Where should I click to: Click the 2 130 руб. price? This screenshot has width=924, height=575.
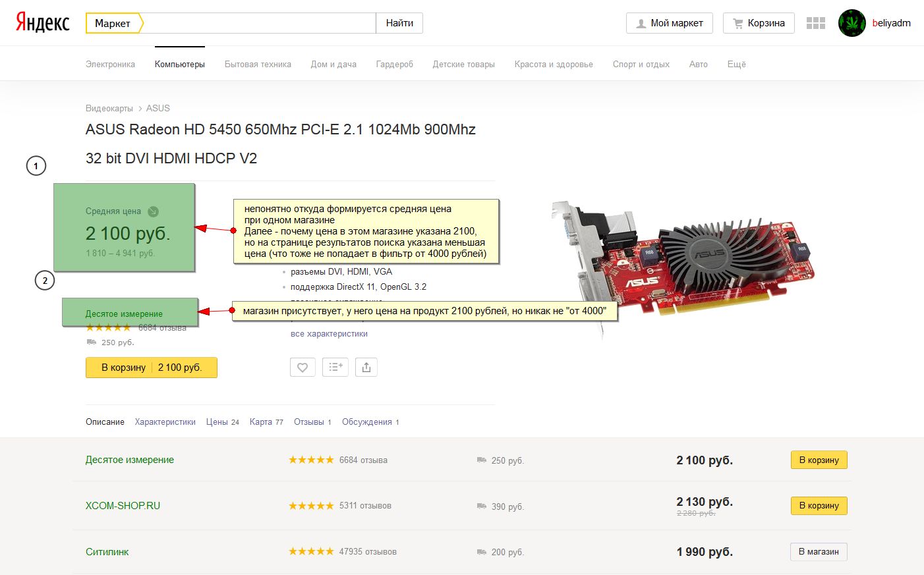pos(705,501)
